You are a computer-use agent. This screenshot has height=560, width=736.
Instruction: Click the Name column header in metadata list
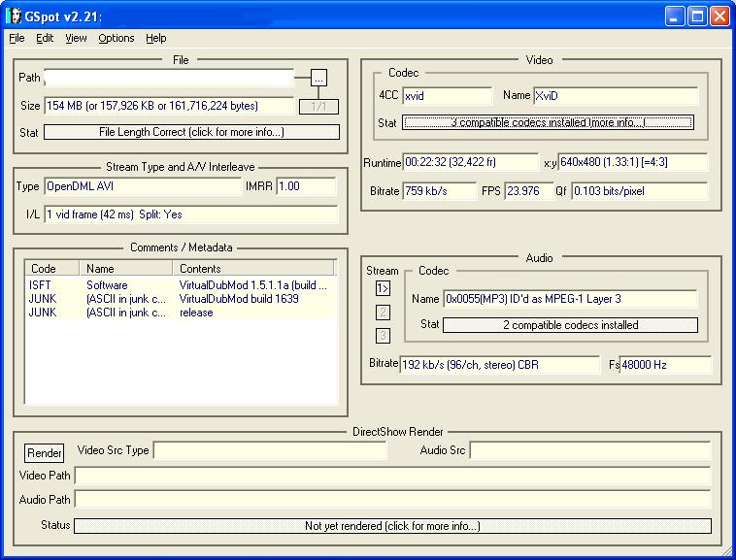click(x=126, y=268)
